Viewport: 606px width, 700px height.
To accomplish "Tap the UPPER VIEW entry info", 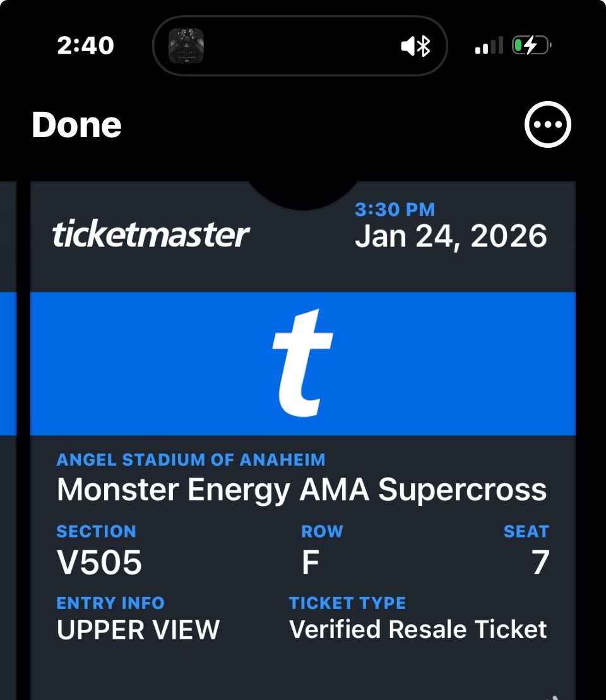I will coord(138,629).
